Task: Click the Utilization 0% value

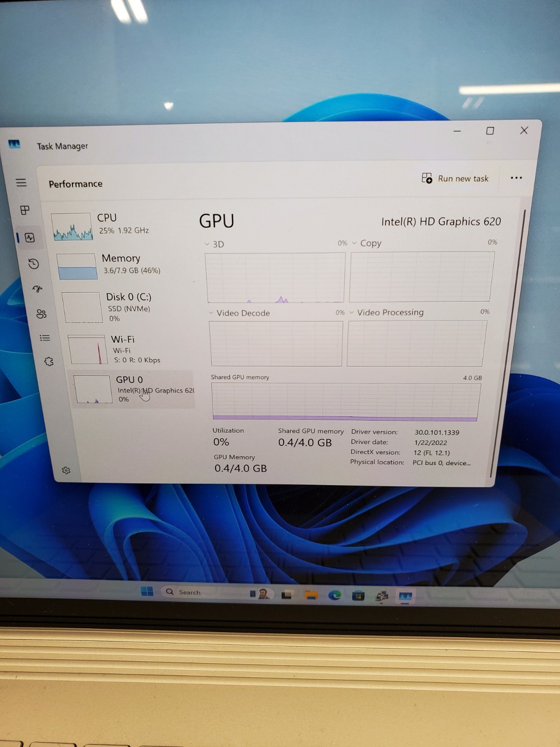Action: tap(221, 442)
